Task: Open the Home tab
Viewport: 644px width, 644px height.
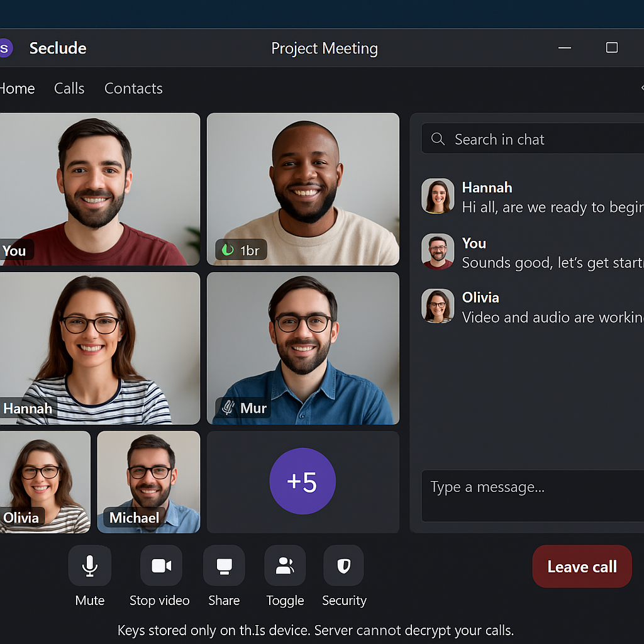Action: point(17,89)
